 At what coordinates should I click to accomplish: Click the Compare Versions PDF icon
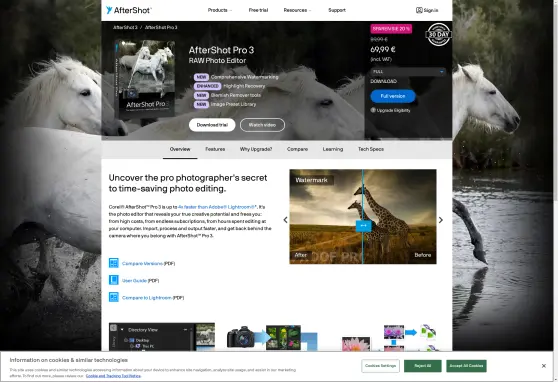pos(114,263)
